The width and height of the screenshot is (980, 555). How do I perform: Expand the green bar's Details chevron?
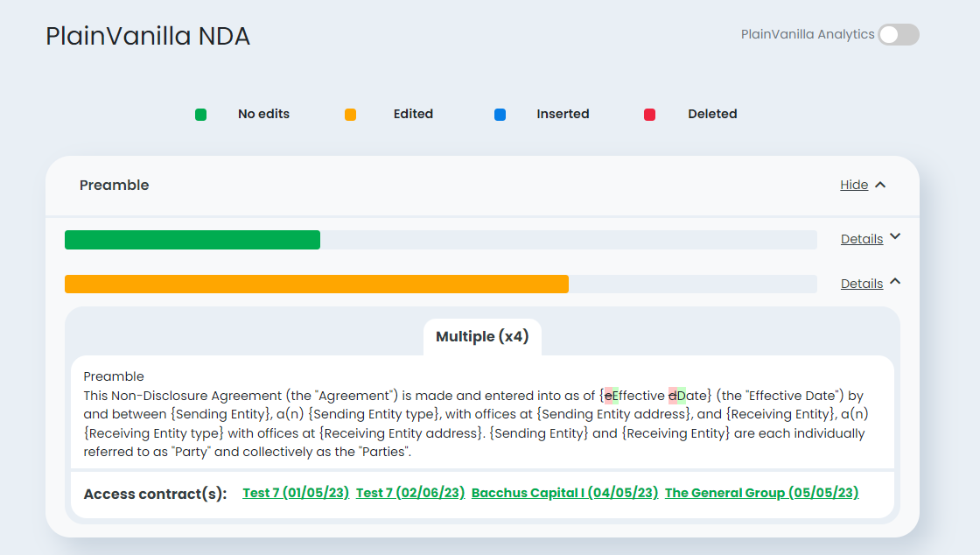(895, 237)
